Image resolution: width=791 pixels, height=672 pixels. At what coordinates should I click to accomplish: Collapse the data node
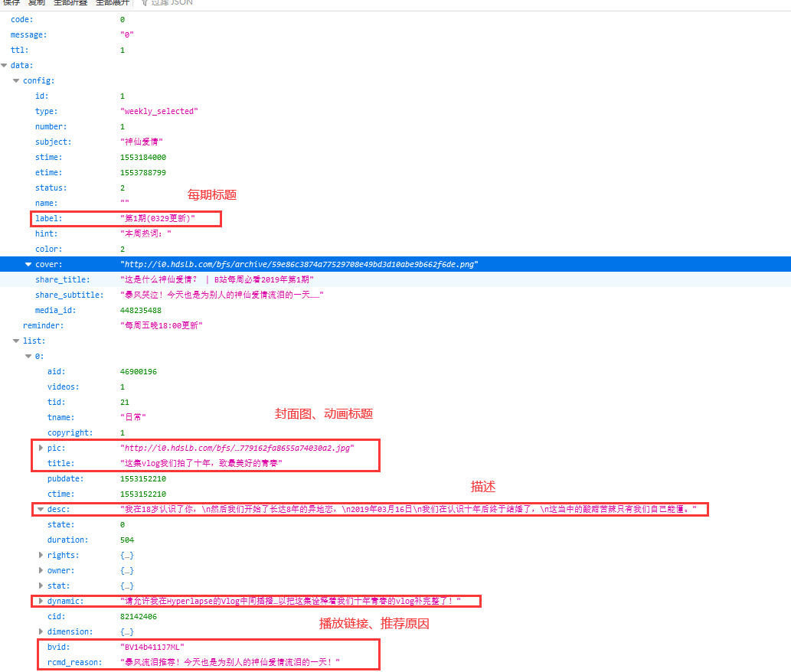coord(4,65)
